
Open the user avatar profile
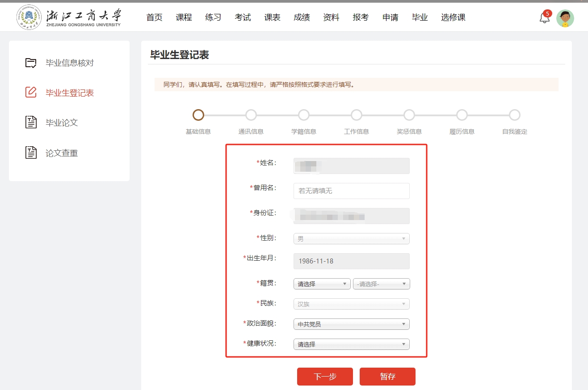click(565, 18)
